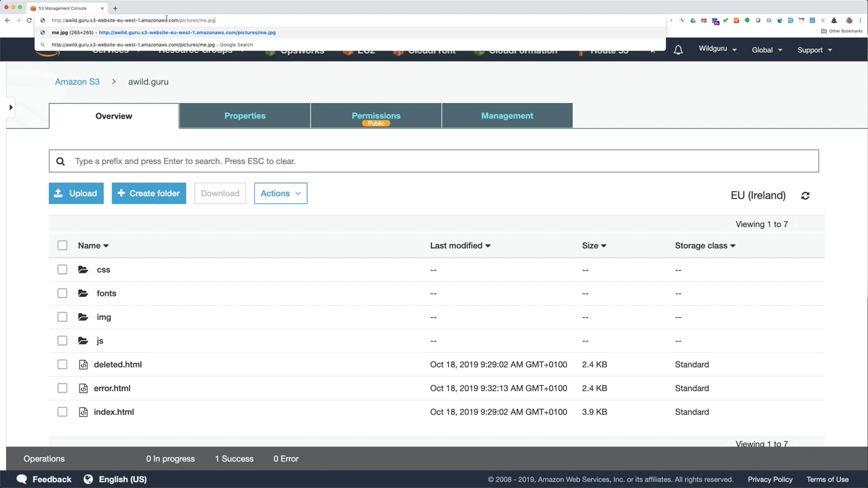868x488 pixels.
Task: Check the deleted.html checkbox
Action: point(62,365)
